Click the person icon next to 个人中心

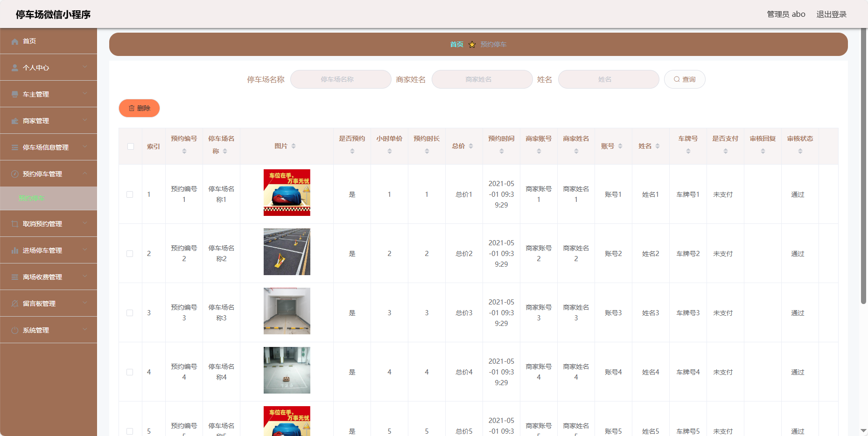[x=15, y=68]
